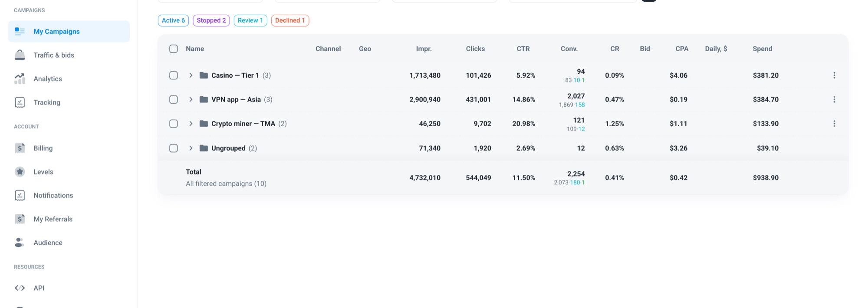Click 'All filtered campaigns (10)' text
The height and width of the screenshot is (308, 868).
(226, 183)
